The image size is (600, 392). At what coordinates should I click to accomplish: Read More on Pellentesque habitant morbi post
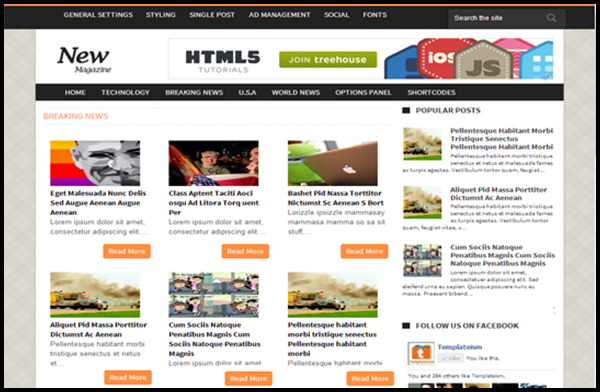click(370, 379)
